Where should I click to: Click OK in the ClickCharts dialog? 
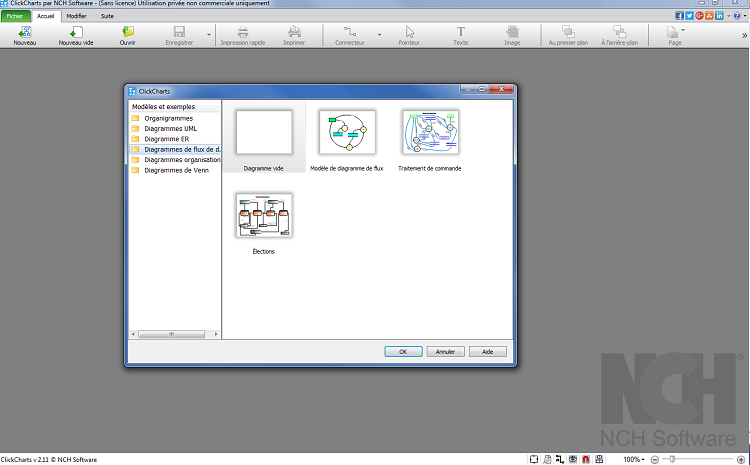pyautogui.click(x=403, y=352)
